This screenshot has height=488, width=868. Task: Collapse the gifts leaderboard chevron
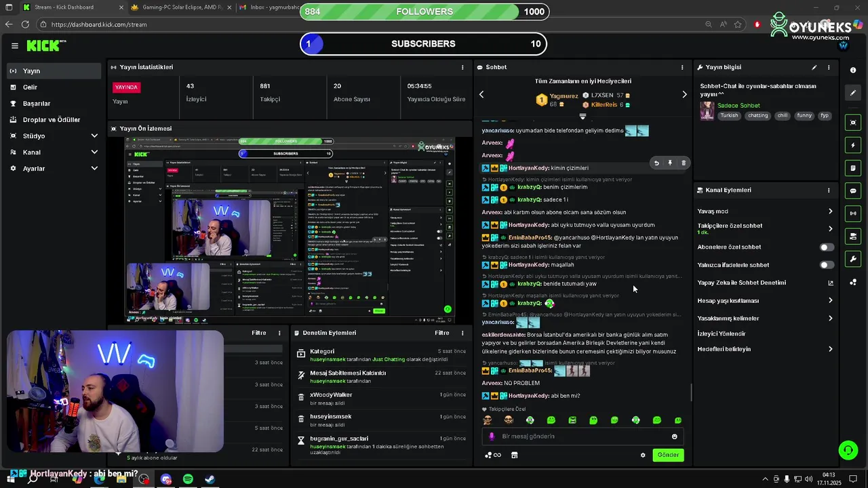pos(583,116)
